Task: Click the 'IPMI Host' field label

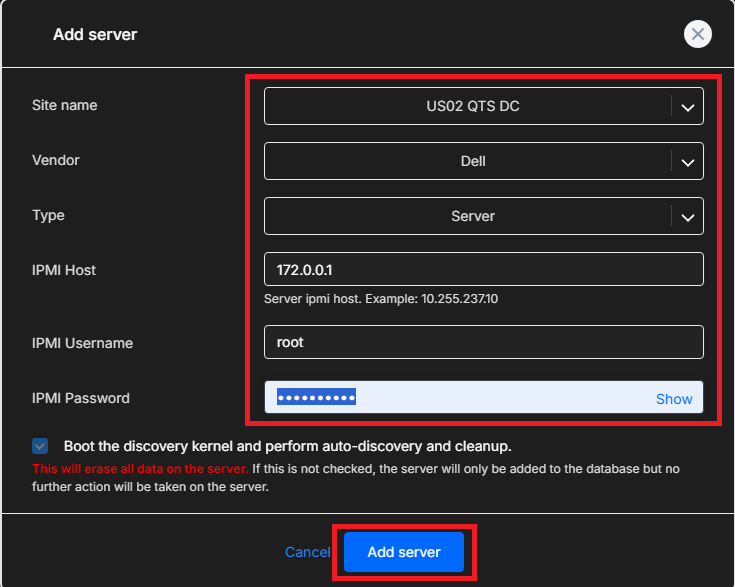Action: pos(64,270)
